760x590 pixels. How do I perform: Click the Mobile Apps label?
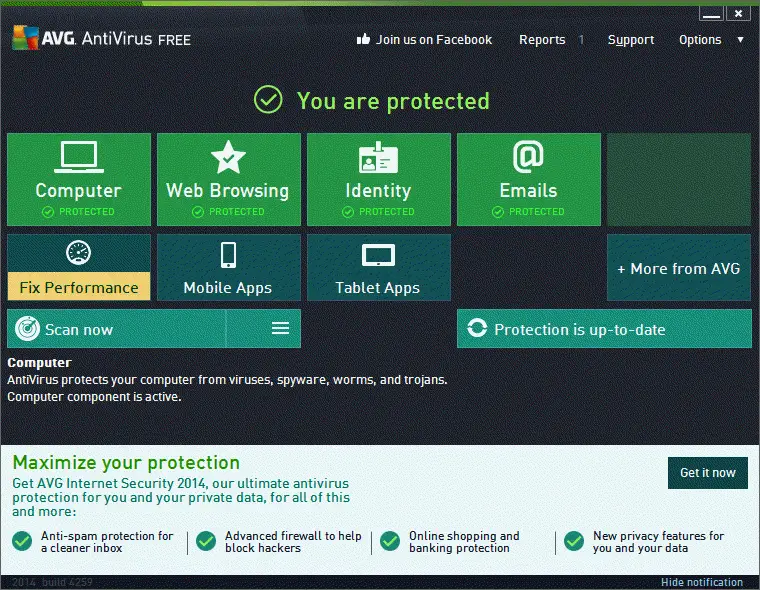pos(228,288)
